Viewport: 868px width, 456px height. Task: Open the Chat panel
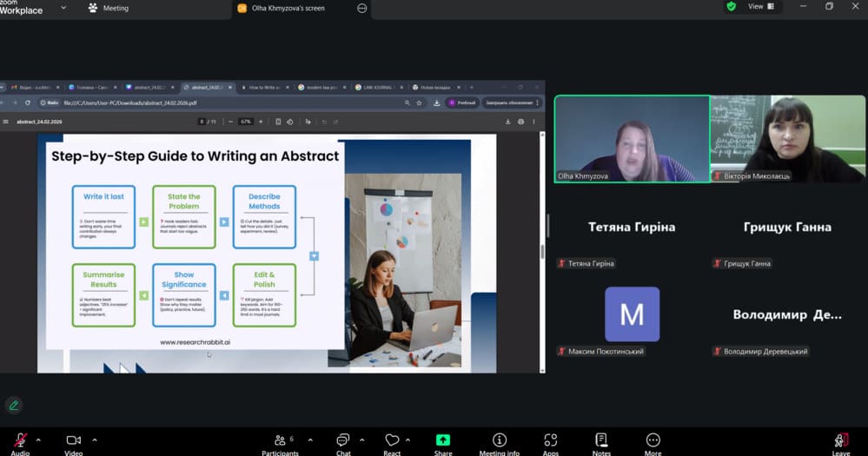click(x=343, y=441)
